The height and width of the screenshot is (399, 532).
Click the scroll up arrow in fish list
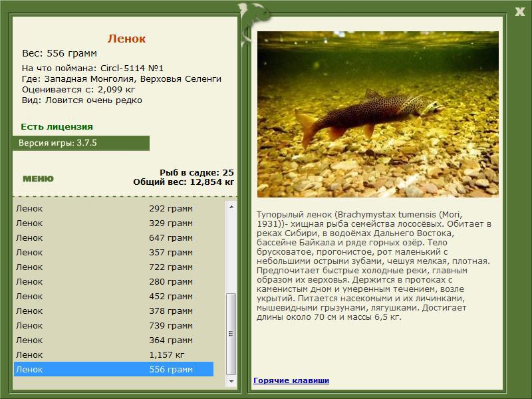point(231,207)
